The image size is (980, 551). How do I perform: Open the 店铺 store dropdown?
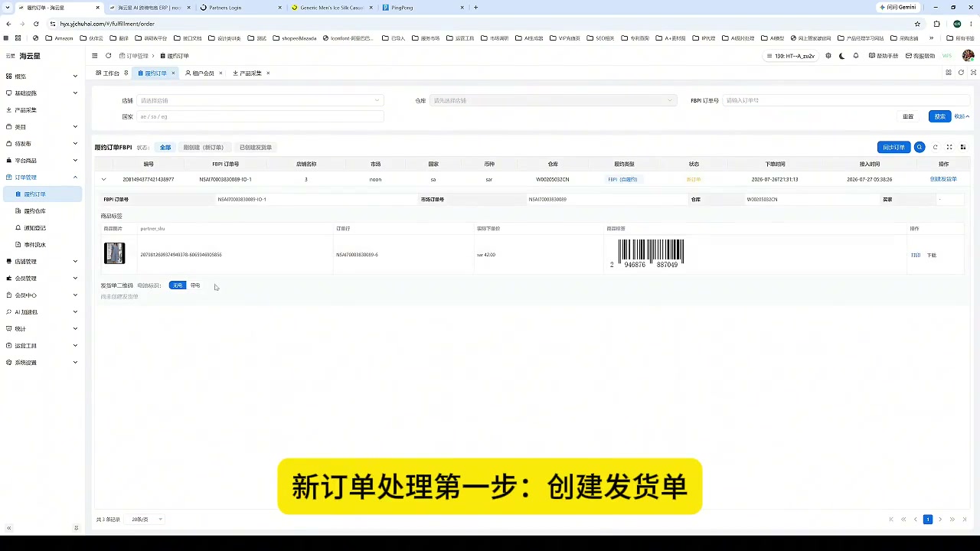[x=260, y=100]
